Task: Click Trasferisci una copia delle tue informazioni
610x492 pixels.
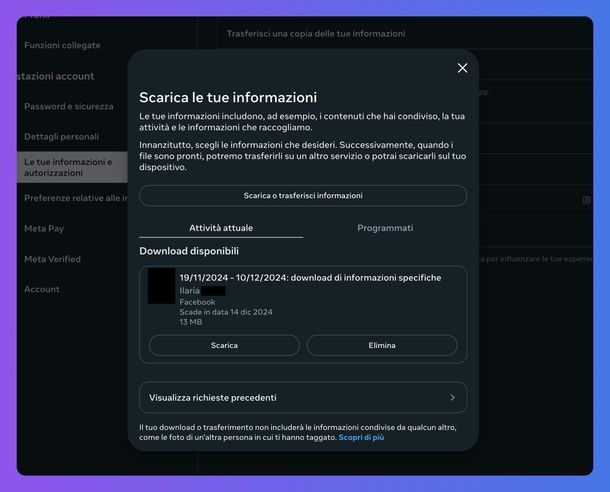Action: (316, 34)
